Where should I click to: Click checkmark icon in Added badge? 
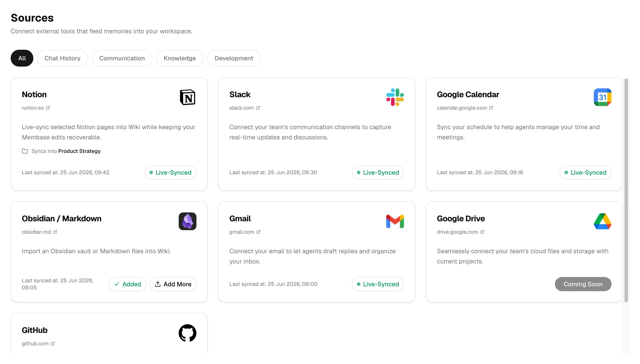pyautogui.click(x=116, y=284)
